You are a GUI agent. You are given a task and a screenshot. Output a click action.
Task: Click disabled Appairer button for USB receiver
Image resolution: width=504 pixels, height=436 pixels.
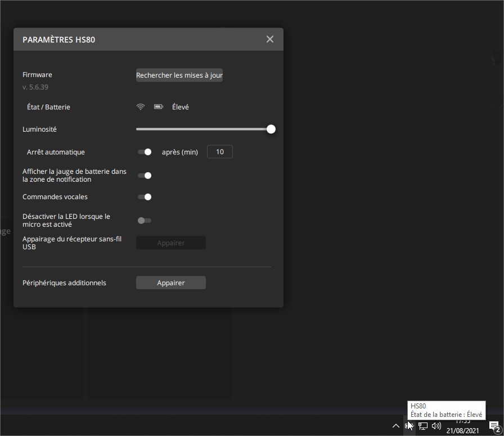(x=170, y=243)
